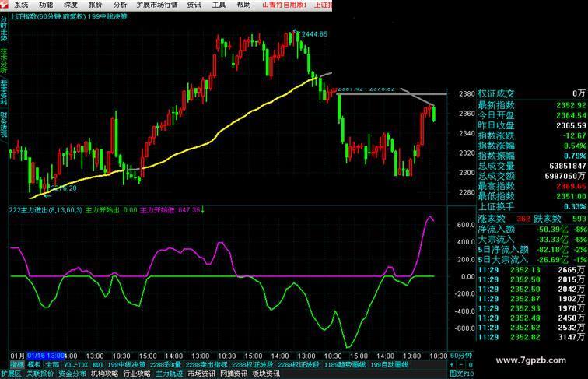Select the 模板 tab in indicator bar
Image resolution: width=588 pixels, height=379 pixels.
(x=34, y=365)
